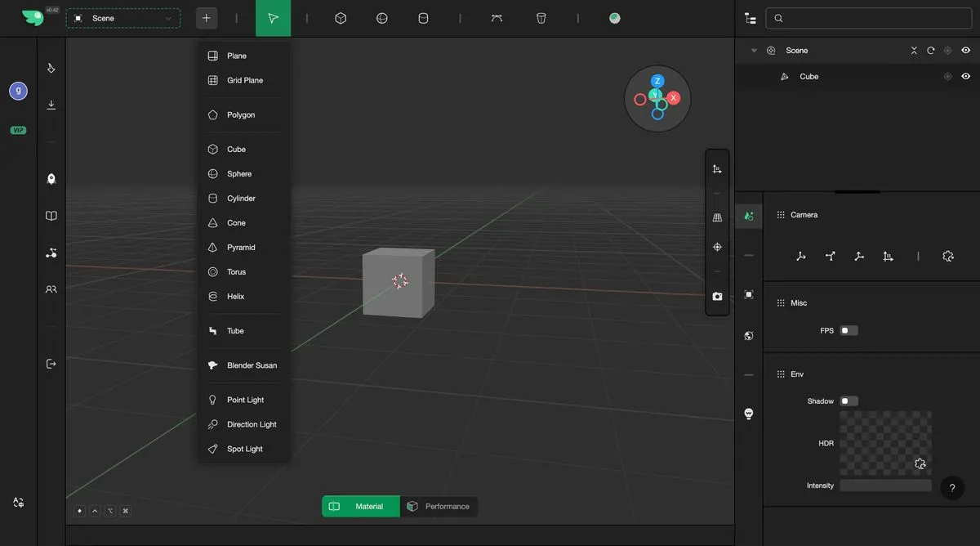Screen dimensions: 980x546
Task: Add a Torus from the menu
Action: 236,272
